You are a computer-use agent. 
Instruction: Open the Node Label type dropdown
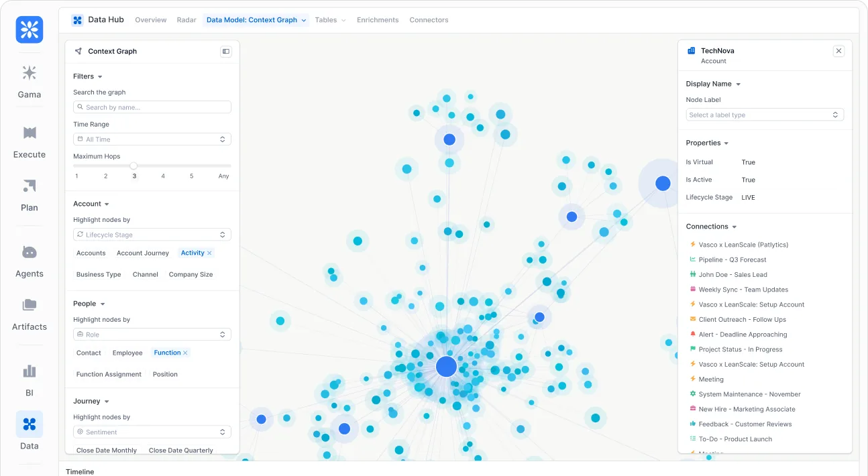[765, 115]
